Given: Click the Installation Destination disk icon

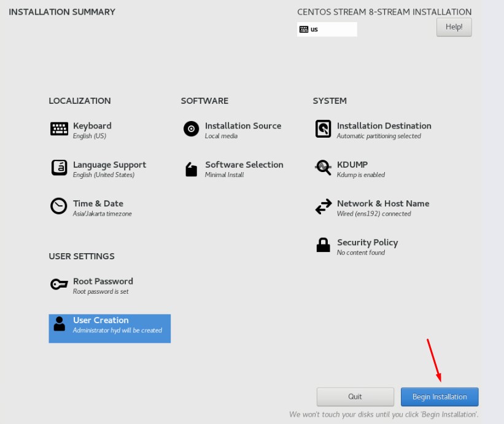Looking at the screenshot, I should [323, 129].
